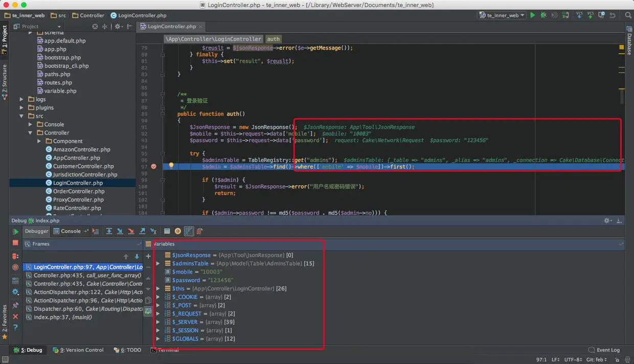Click the Step Into debugger icon
This screenshot has width=634, height=364.
point(120,232)
